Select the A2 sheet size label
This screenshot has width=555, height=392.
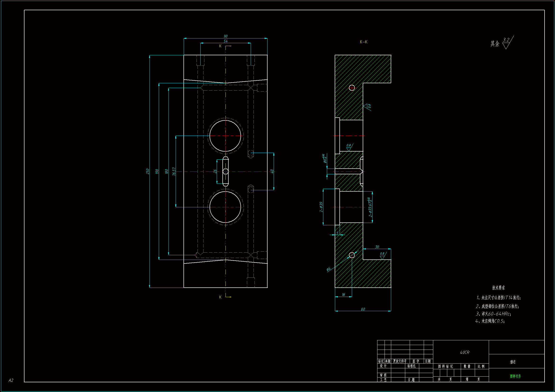pos(11,380)
